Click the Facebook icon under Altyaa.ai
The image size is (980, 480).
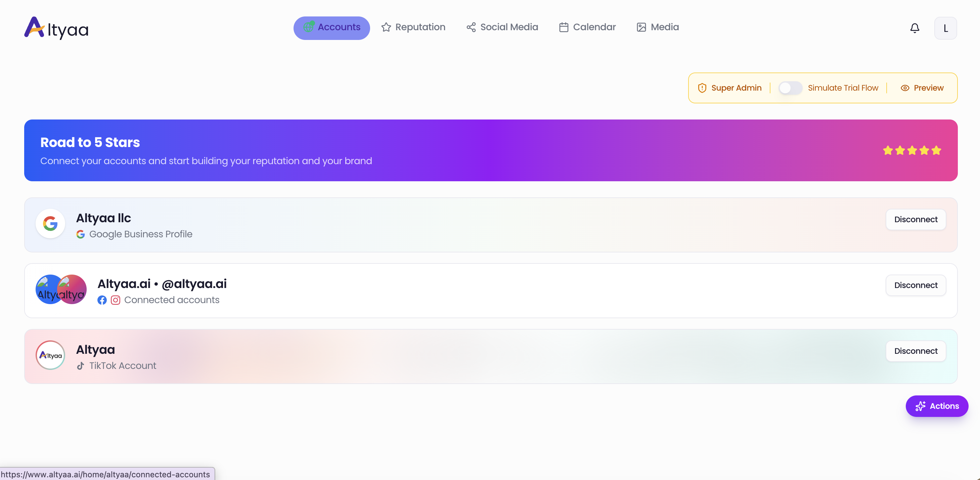pyautogui.click(x=102, y=300)
